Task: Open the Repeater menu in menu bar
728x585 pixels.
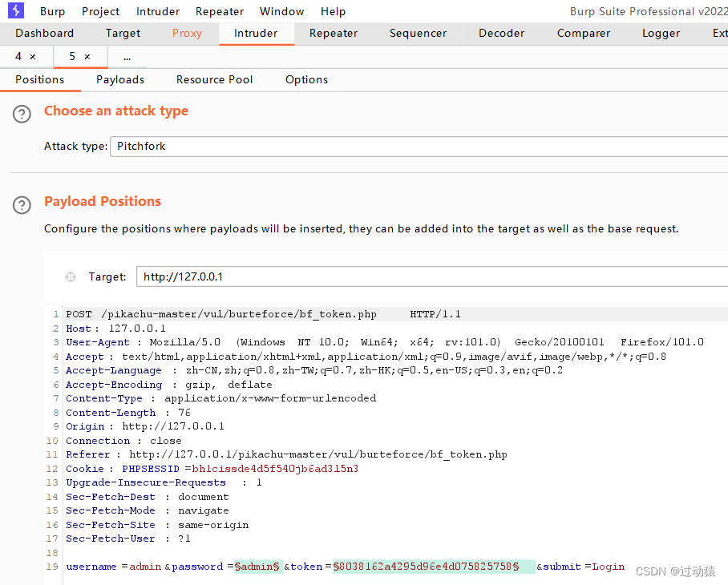Action: click(220, 11)
